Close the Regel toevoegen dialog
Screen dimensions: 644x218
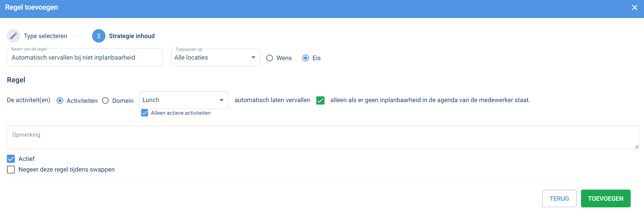coord(635,7)
